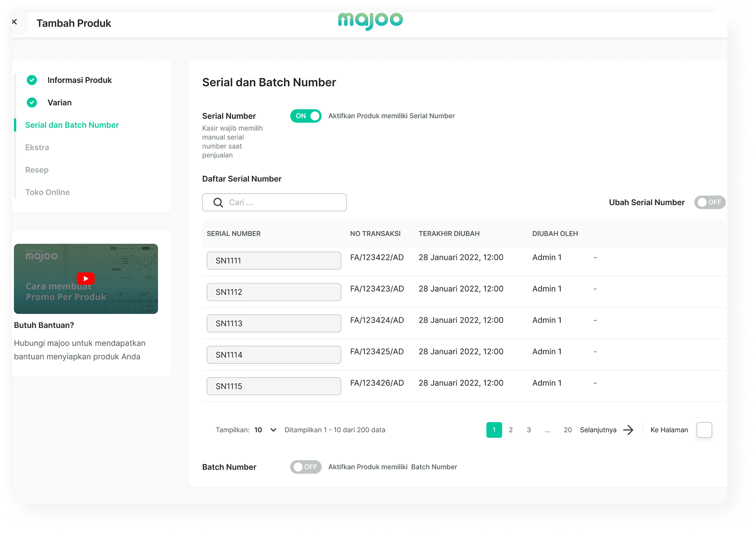The image size is (756, 533).
Task: Play the YouTube tutorial video
Action: point(85,279)
